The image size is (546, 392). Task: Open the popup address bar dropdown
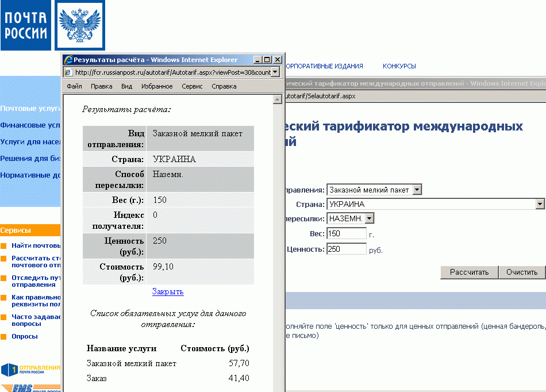[275, 72]
